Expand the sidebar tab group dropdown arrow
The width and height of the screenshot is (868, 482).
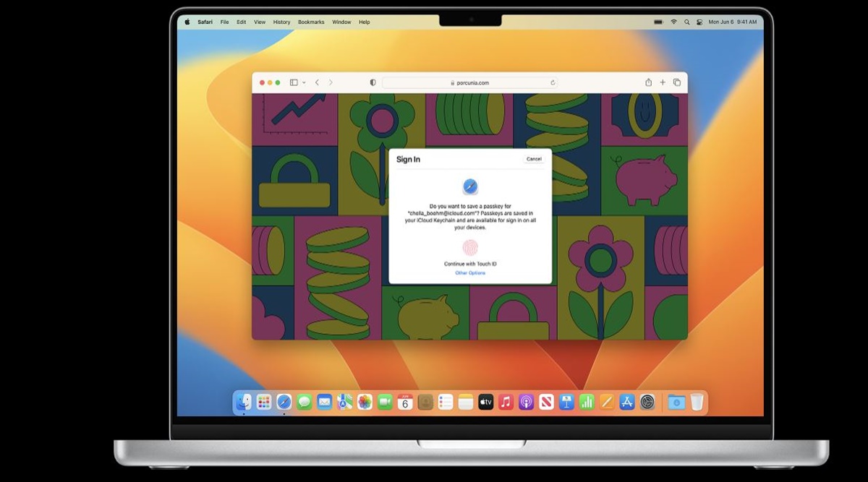click(x=304, y=82)
